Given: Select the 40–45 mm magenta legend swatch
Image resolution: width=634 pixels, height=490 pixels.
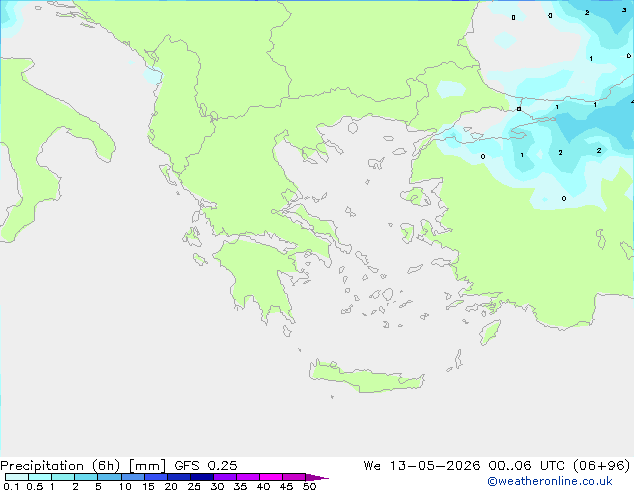Looking at the screenshot, I should [271, 477].
